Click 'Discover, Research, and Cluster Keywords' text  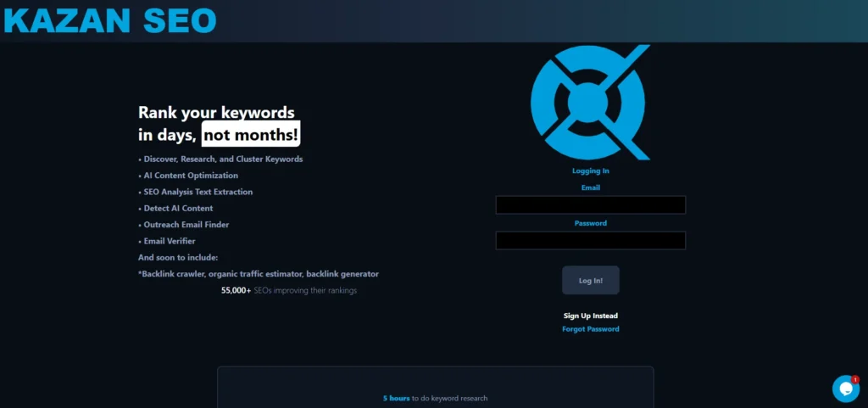coord(223,159)
